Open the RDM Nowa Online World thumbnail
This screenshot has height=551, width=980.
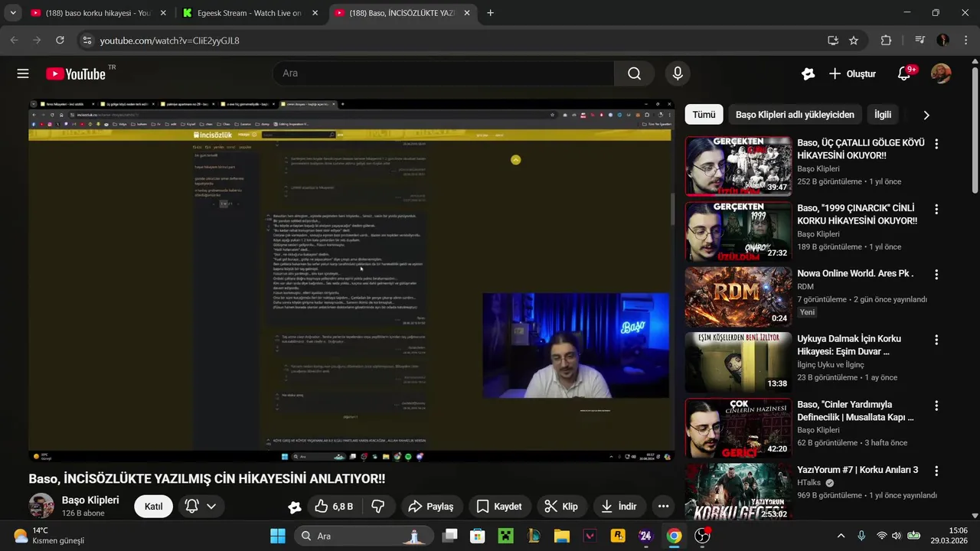tap(738, 297)
